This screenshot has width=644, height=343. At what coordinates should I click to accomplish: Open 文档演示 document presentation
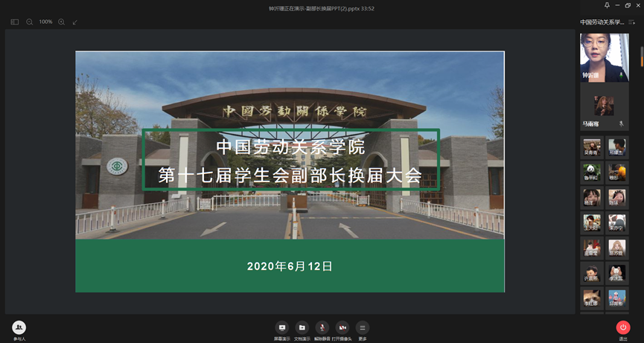pyautogui.click(x=302, y=330)
